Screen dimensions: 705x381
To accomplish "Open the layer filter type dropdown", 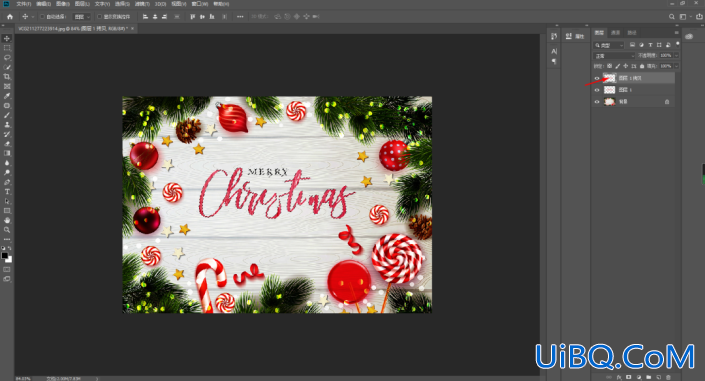I will pos(609,45).
